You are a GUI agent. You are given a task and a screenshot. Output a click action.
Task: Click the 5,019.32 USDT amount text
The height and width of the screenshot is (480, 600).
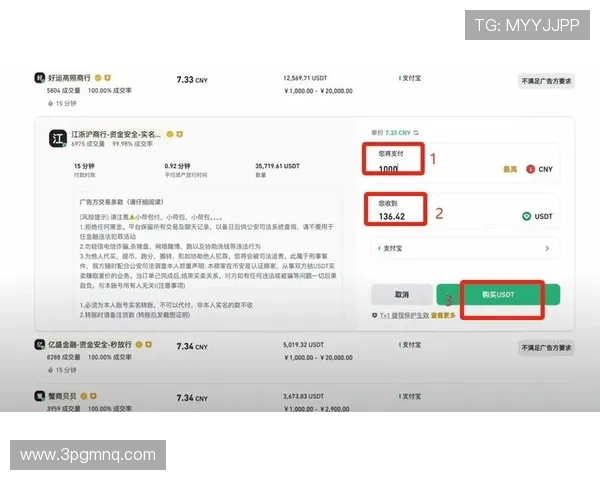coord(303,345)
